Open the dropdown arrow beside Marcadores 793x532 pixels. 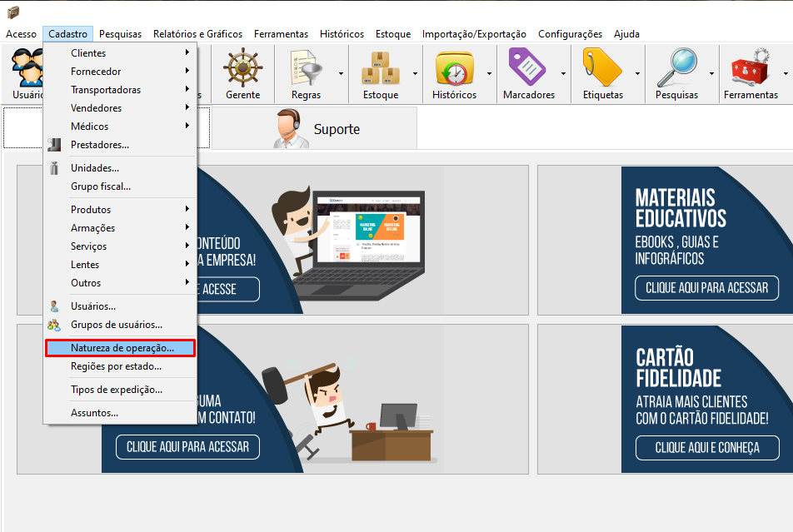point(563,73)
